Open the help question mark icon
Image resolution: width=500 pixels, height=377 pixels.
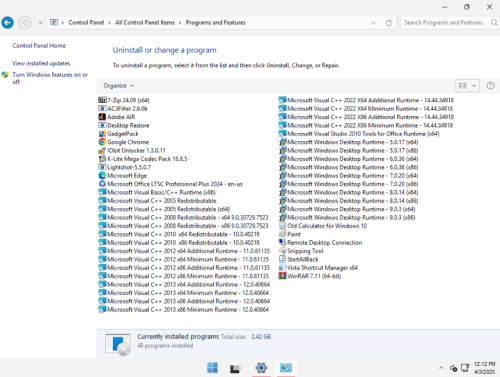[490, 86]
